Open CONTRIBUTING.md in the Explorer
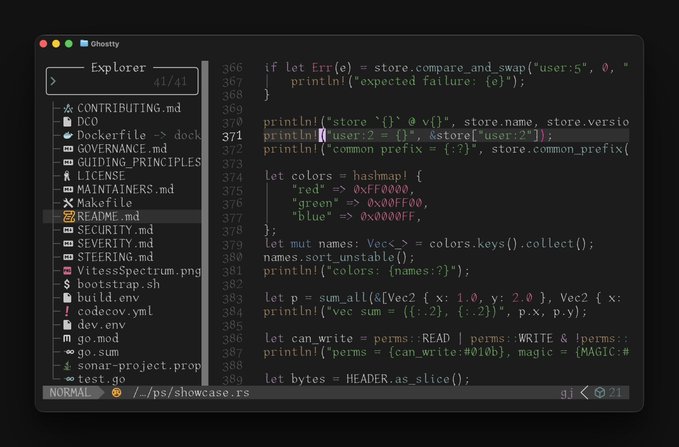This screenshot has height=447, width=679. click(x=129, y=108)
